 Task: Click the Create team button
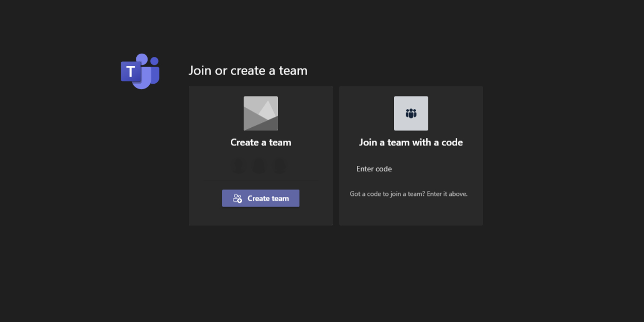261,198
